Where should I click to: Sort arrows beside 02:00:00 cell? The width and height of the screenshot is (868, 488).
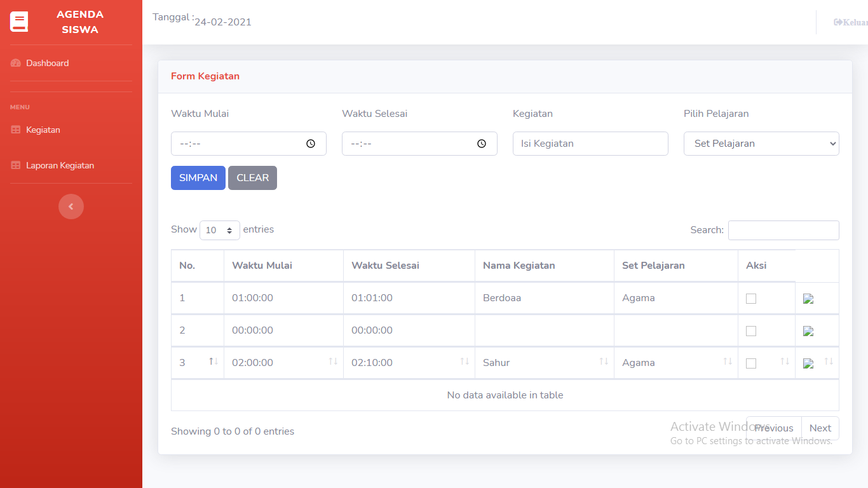click(333, 361)
